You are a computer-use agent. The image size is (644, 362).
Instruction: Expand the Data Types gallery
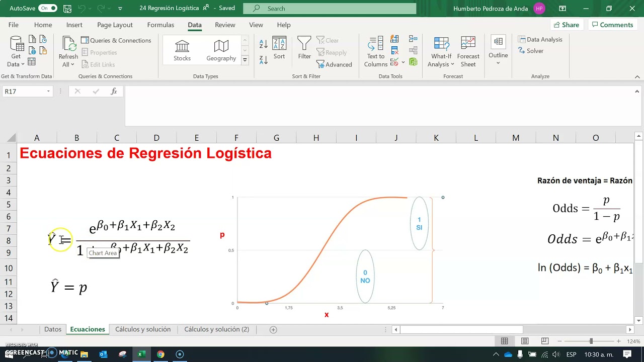(245, 60)
